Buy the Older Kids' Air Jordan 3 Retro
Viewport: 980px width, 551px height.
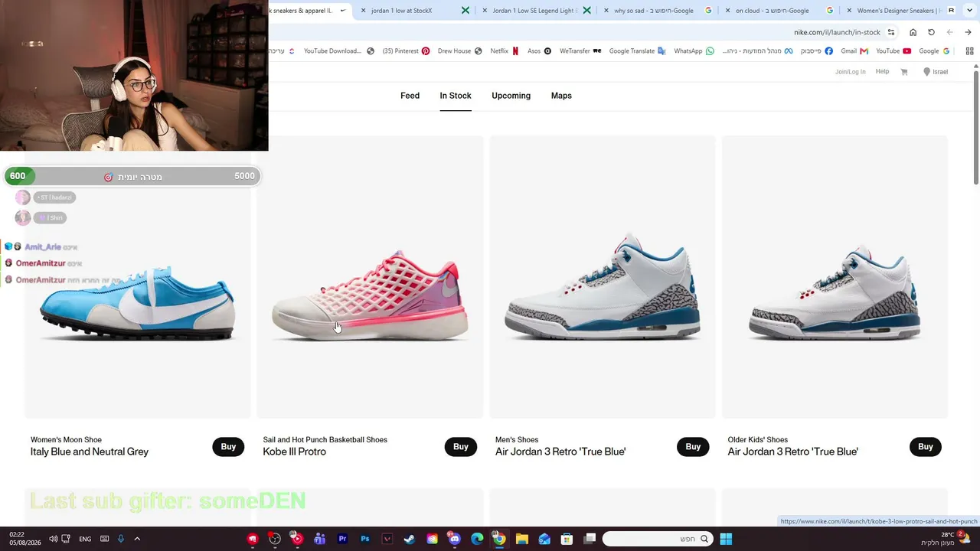(926, 447)
